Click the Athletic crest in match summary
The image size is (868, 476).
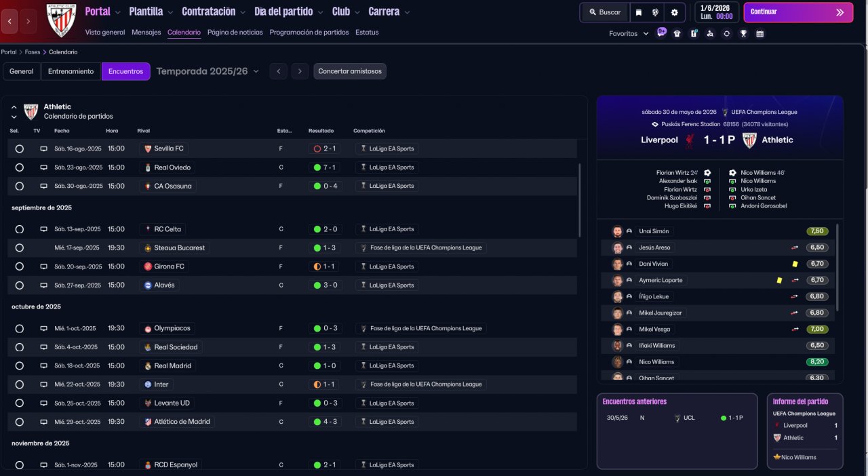749,140
